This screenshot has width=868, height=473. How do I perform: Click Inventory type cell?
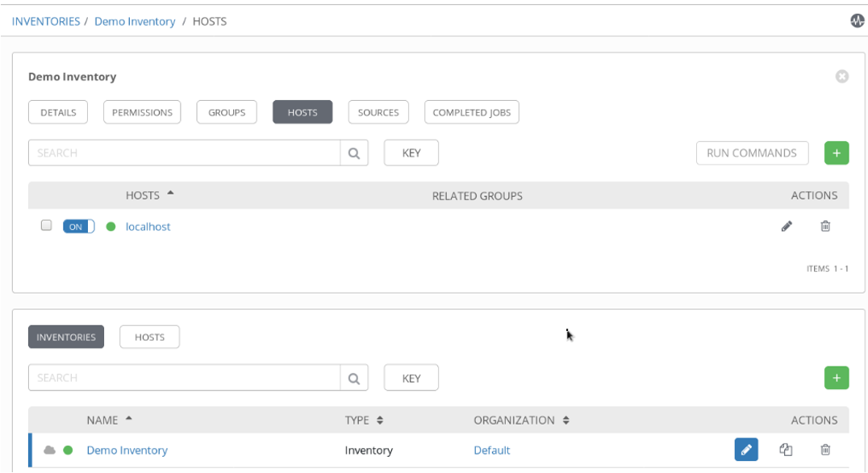369,450
